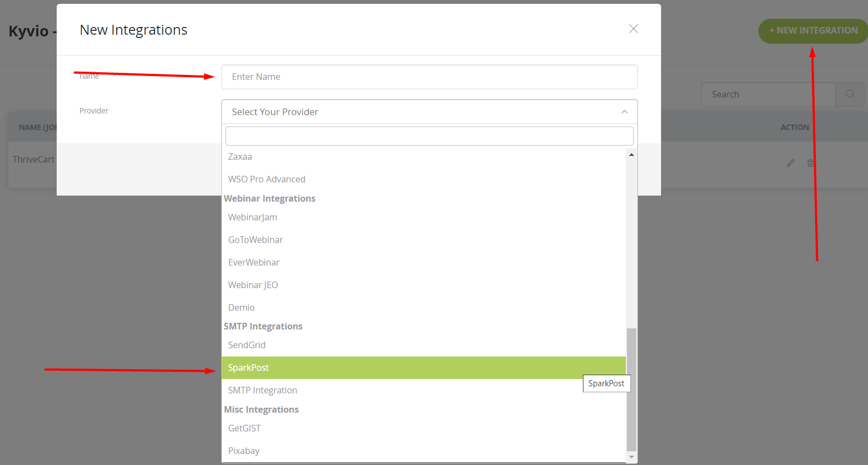Click the SMTP Integrations group heading
Screen dimensions: 868x465
coord(263,326)
